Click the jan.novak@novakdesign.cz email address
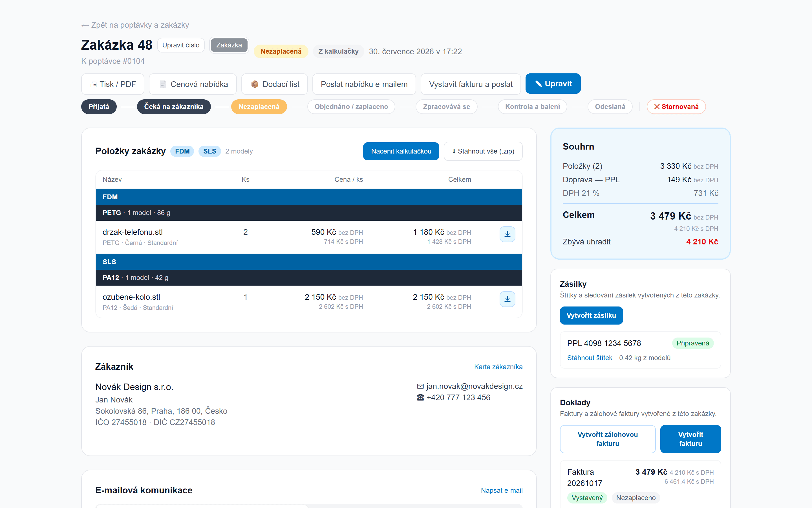Screen dimensions: 812x508 [x=475, y=386]
